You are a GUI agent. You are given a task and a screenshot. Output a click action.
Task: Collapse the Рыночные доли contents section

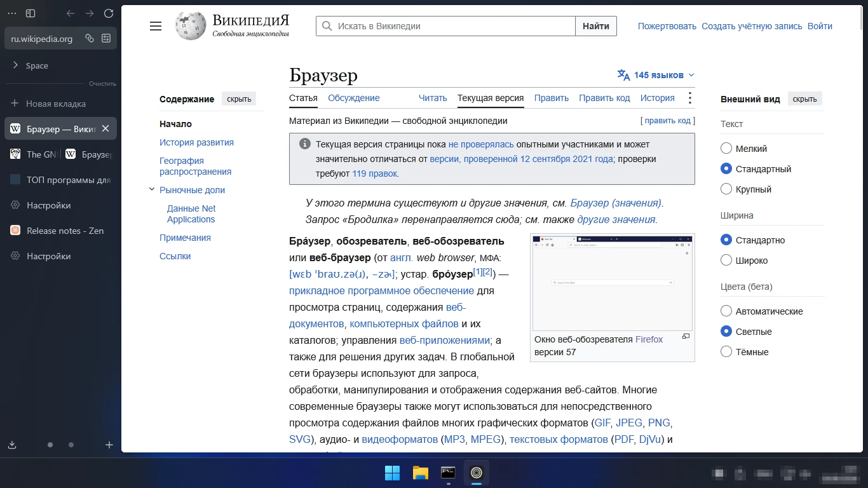pos(152,189)
